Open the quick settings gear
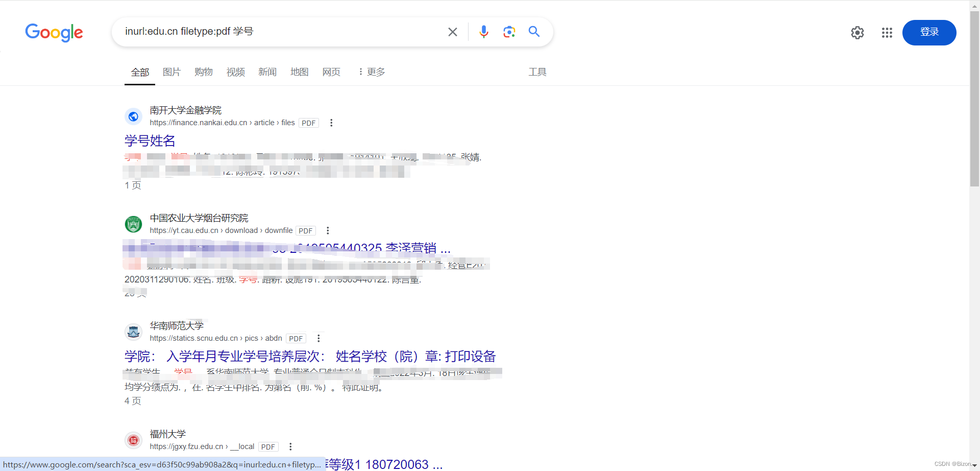The width and height of the screenshot is (980, 471). tap(857, 32)
